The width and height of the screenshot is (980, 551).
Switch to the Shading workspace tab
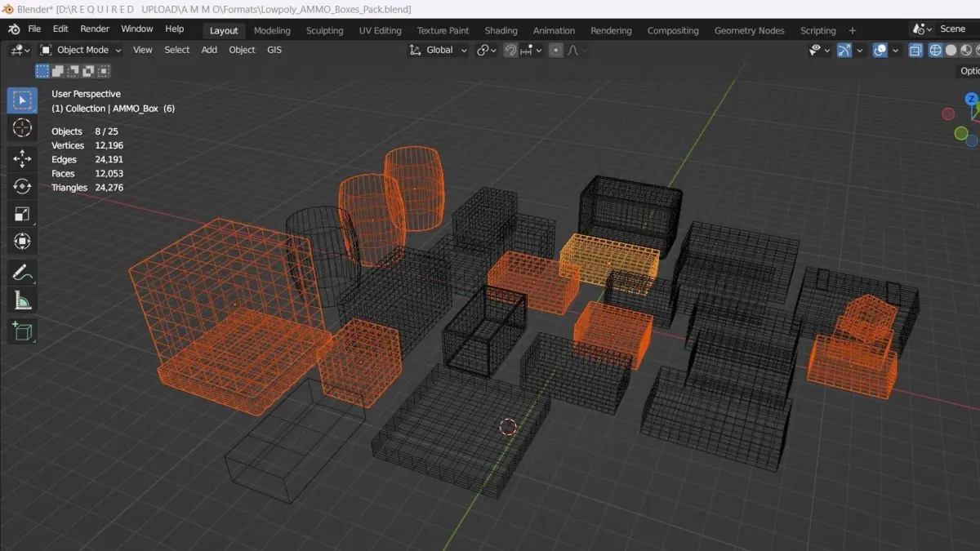click(x=501, y=30)
